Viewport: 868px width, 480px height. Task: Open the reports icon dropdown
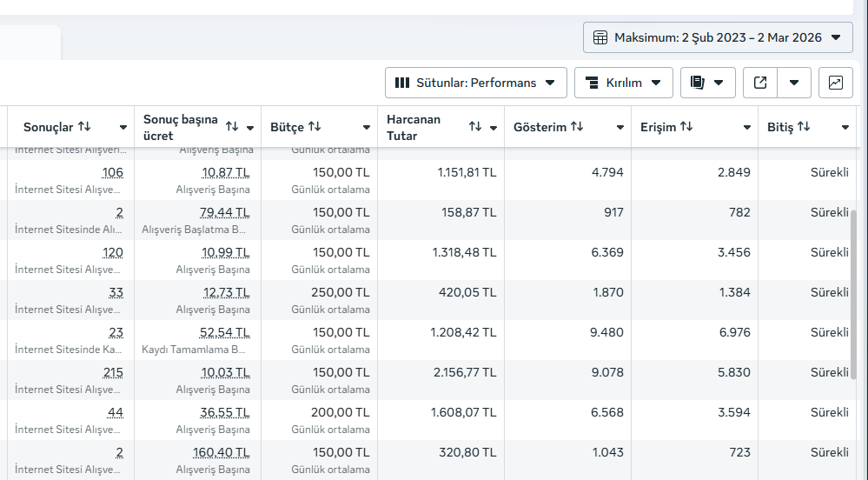pos(707,83)
